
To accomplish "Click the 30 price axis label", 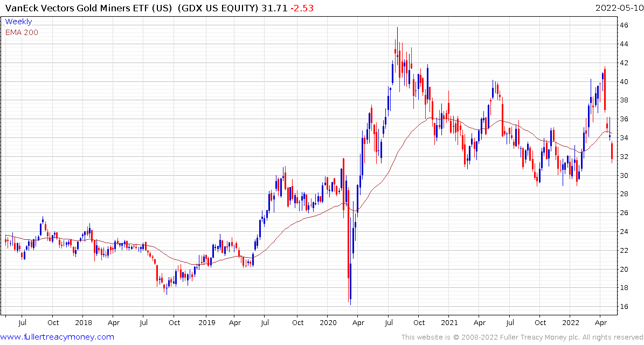I will click(624, 175).
